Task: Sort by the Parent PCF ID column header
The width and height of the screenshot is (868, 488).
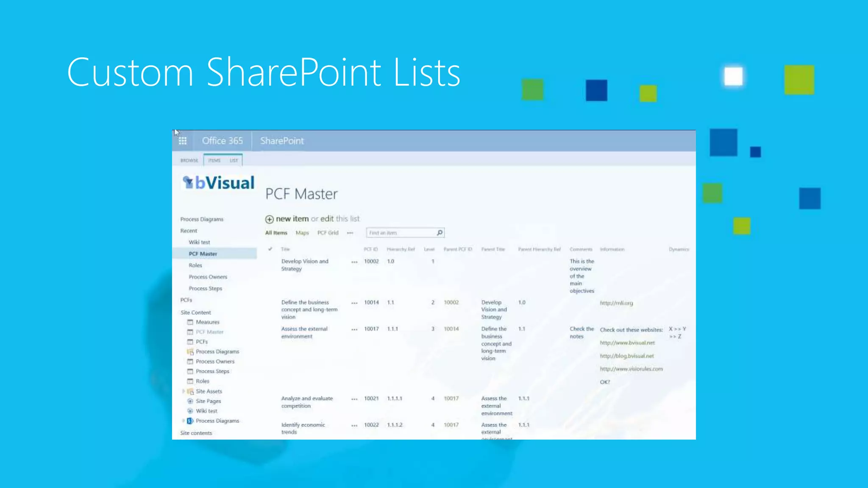Action: [458, 249]
